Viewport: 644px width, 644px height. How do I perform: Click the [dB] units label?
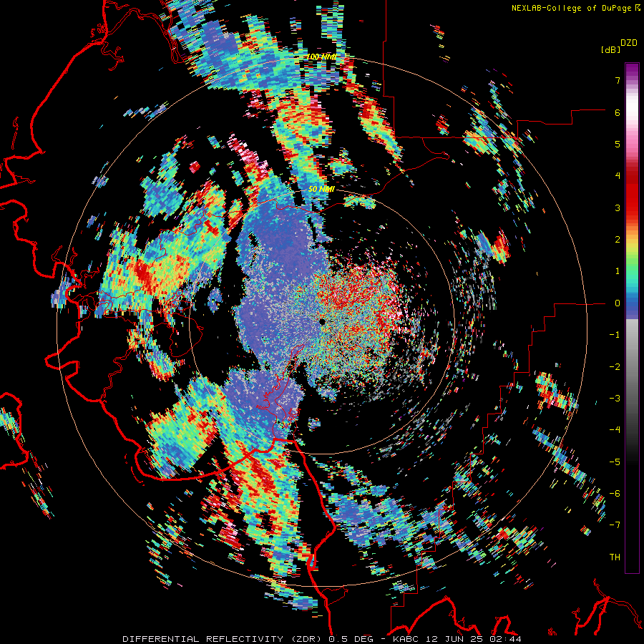[x=610, y=50]
